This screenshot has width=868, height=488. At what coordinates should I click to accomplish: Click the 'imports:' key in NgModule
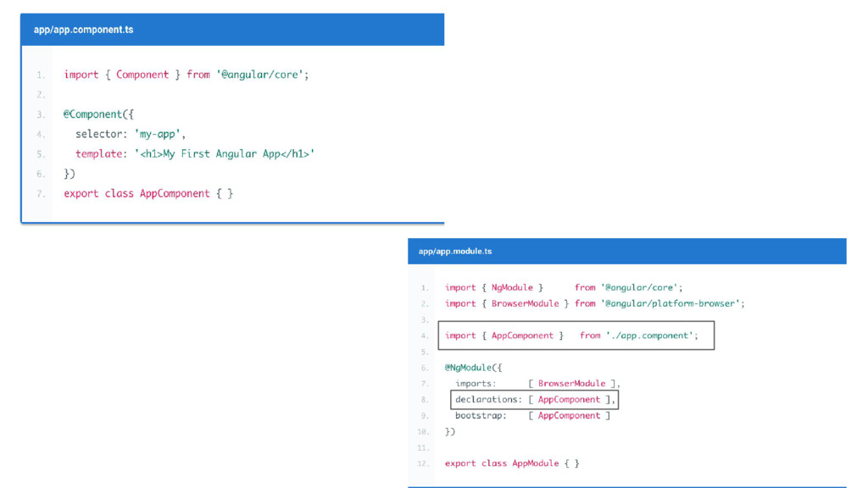coord(476,384)
